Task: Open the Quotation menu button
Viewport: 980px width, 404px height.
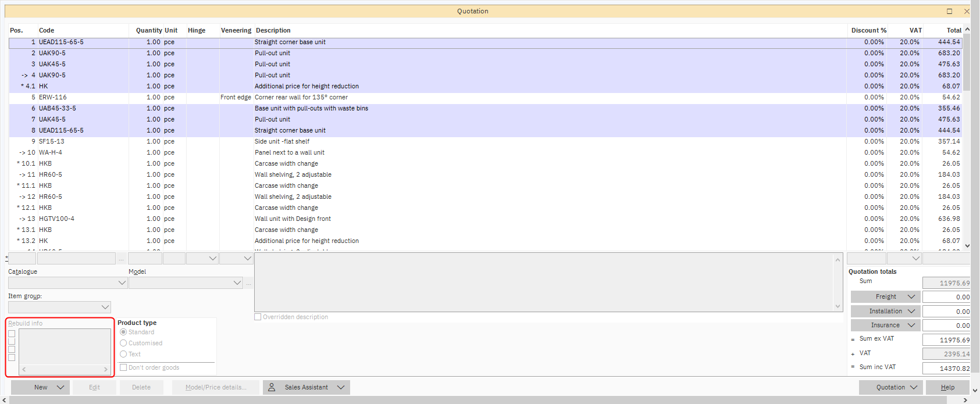Action: click(890, 387)
